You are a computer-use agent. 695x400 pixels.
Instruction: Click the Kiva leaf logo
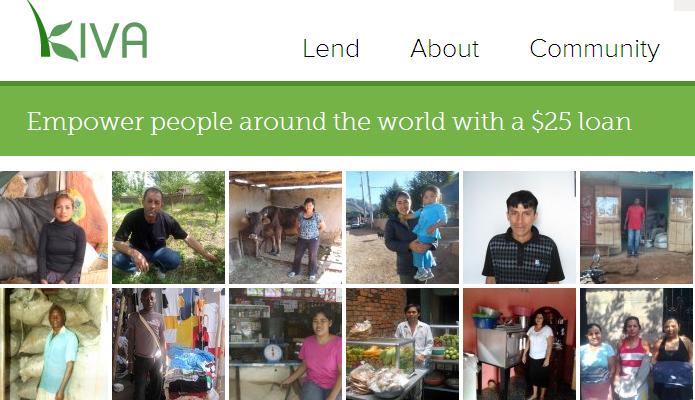point(87,31)
